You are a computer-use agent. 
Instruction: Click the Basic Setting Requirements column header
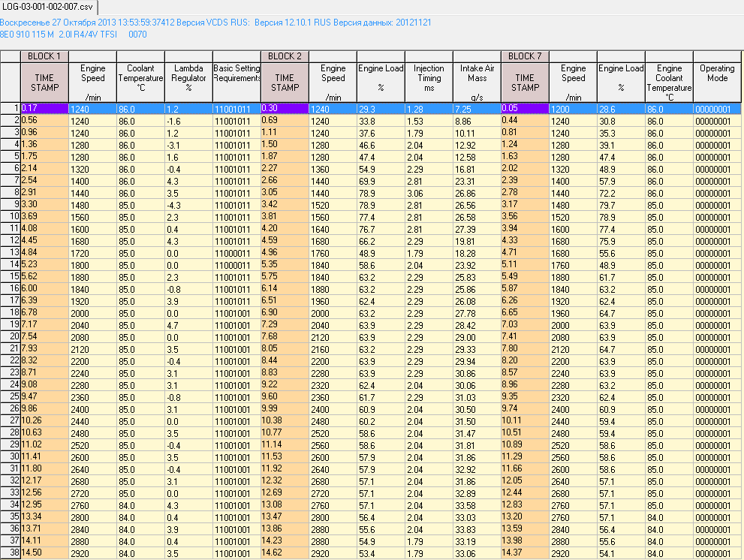236,83
